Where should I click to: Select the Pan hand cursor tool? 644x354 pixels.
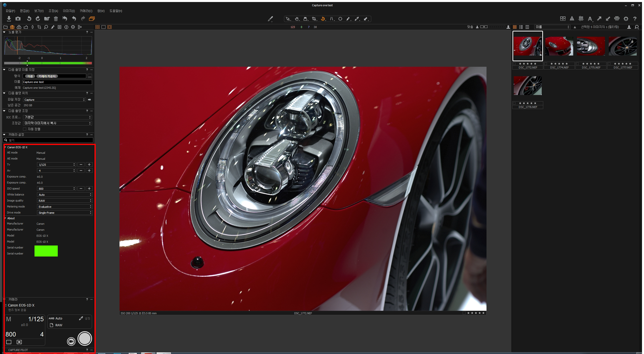coord(297,19)
